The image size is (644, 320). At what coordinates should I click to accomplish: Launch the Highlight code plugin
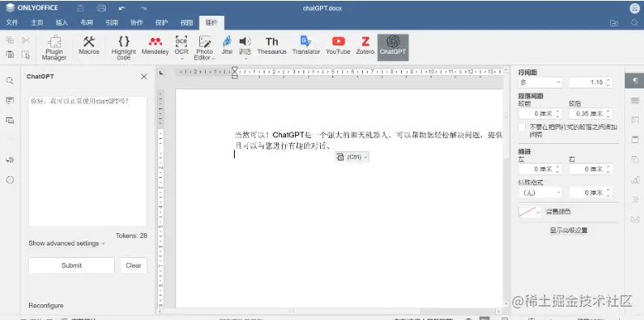point(124,48)
